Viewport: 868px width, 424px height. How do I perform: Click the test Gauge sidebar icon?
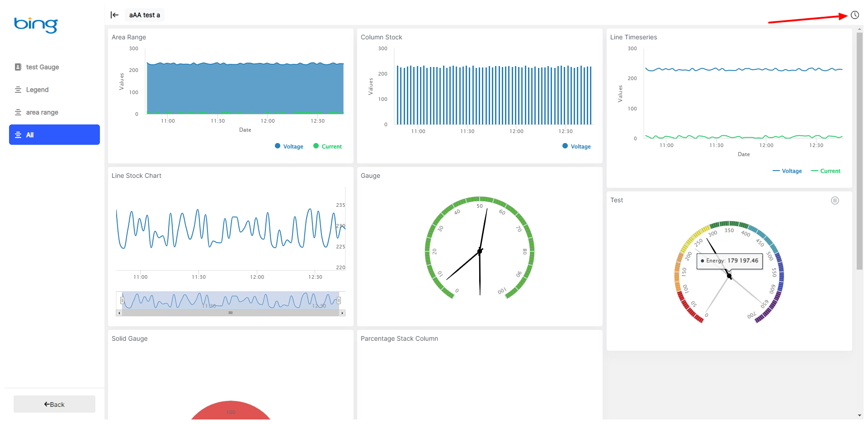pyautogui.click(x=18, y=67)
